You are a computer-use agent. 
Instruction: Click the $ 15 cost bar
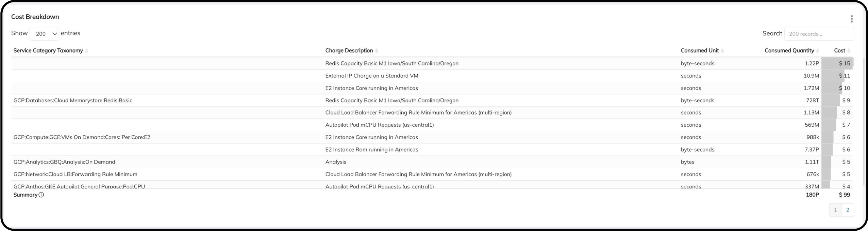click(837, 63)
